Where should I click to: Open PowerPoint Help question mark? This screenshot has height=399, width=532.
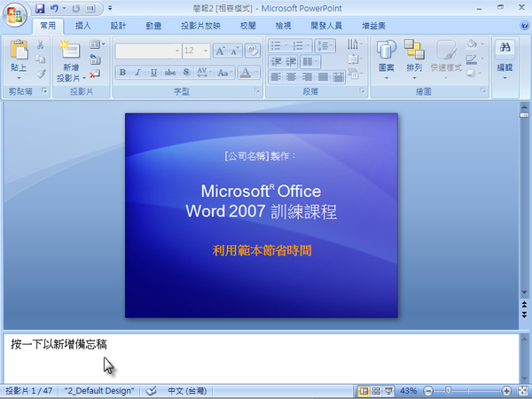point(524,26)
